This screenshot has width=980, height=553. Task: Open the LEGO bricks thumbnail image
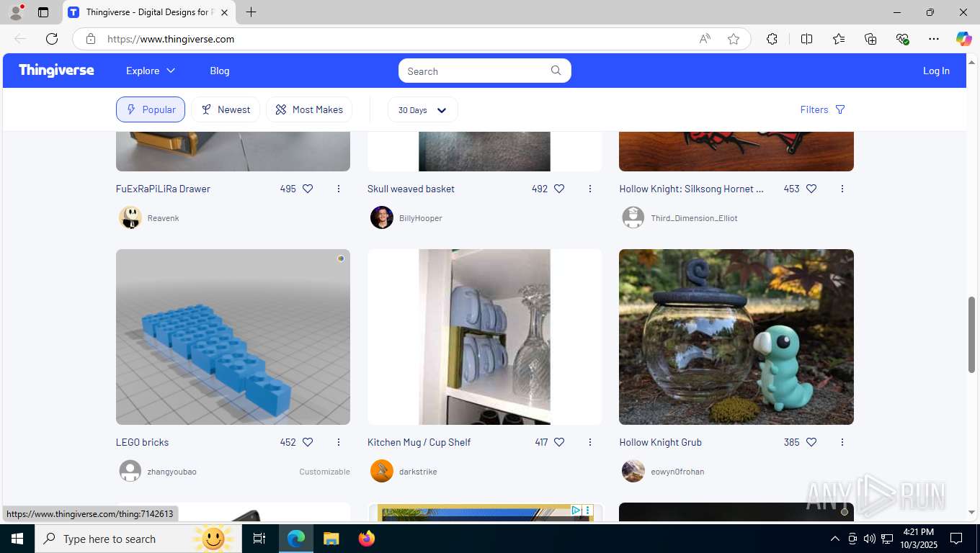pos(233,337)
